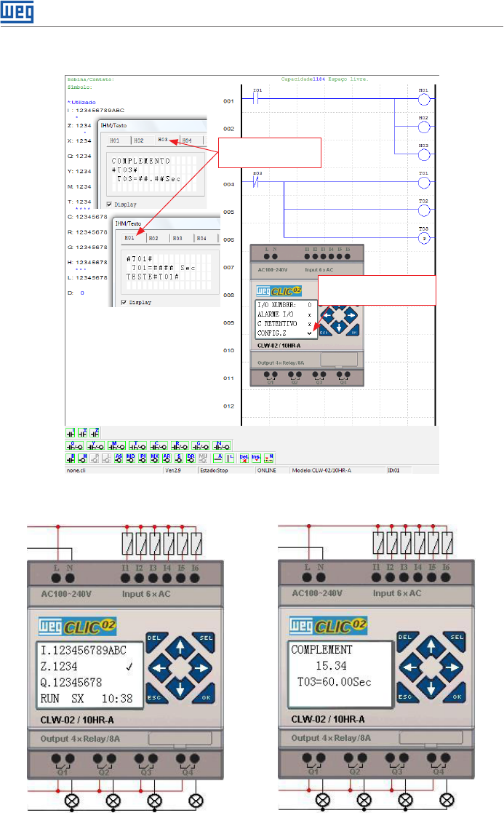Select the H02 coil in the ladder
Screen dimensions: 504x813
point(424,126)
